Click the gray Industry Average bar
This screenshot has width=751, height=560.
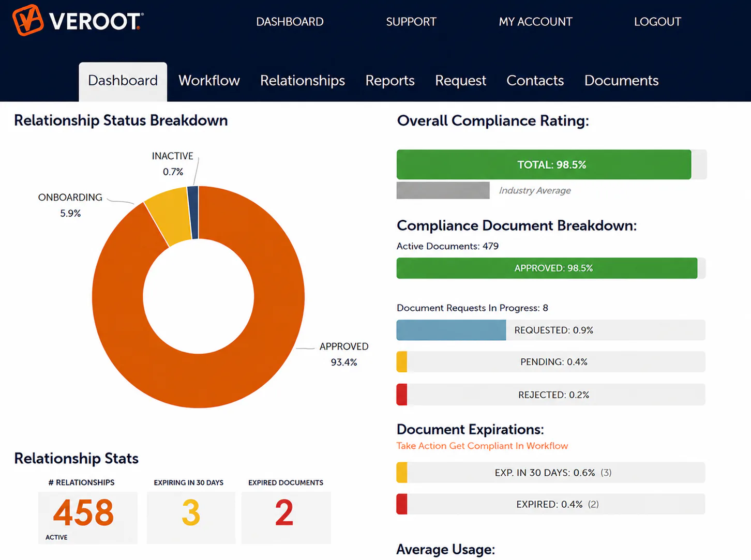click(443, 190)
